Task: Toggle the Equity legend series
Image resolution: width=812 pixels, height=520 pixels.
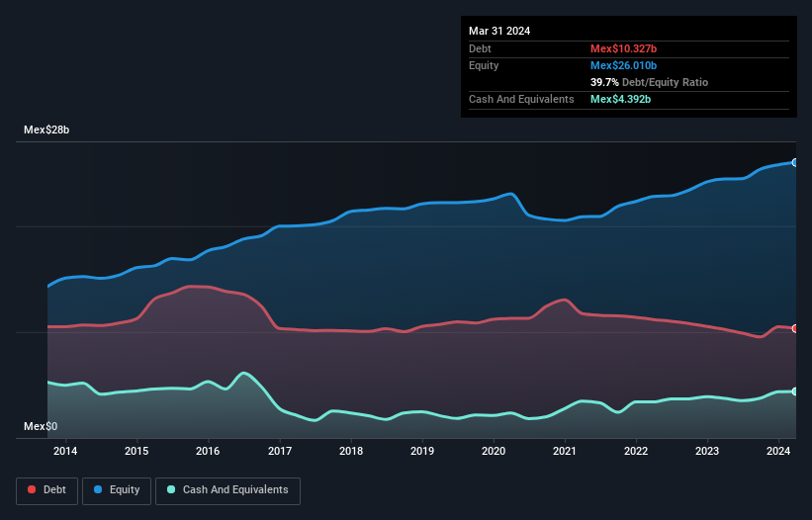Action: pyautogui.click(x=116, y=490)
